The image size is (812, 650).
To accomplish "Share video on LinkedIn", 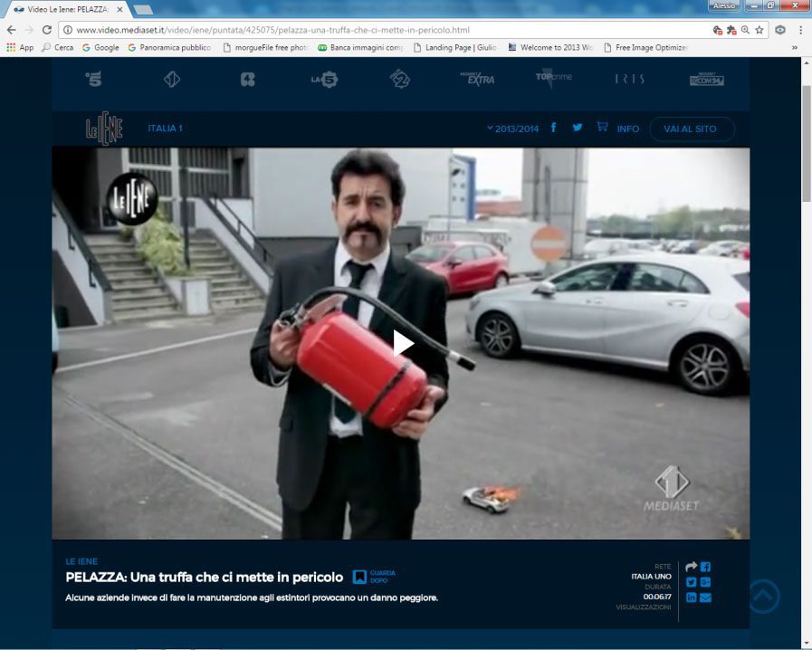I will pyautogui.click(x=691, y=597).
